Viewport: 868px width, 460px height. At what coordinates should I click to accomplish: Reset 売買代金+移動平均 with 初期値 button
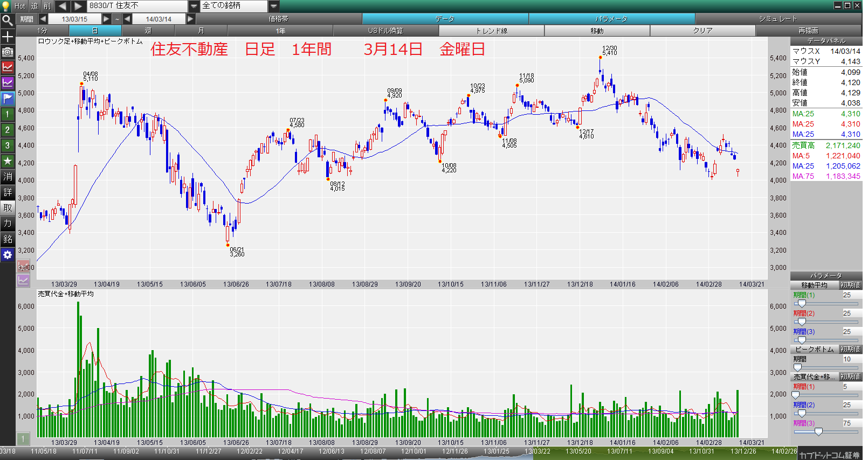coord(850,377)
